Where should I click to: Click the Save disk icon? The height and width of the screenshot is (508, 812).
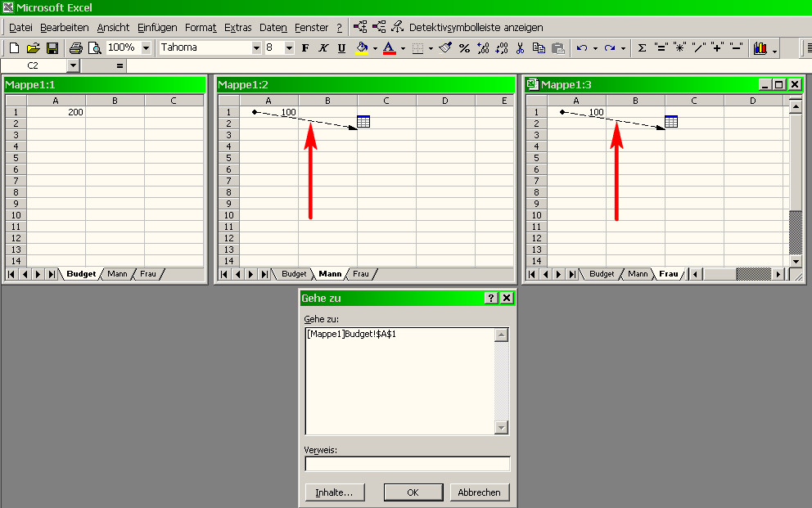coord(52,48)
